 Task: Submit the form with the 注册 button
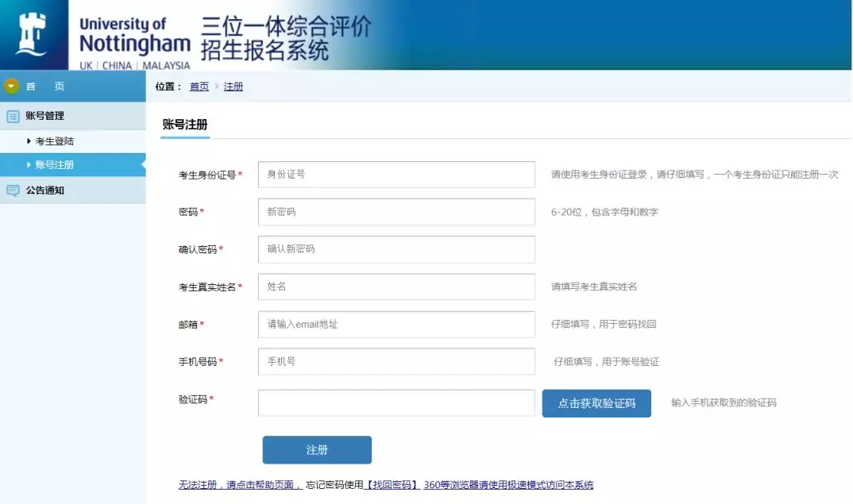317,450
